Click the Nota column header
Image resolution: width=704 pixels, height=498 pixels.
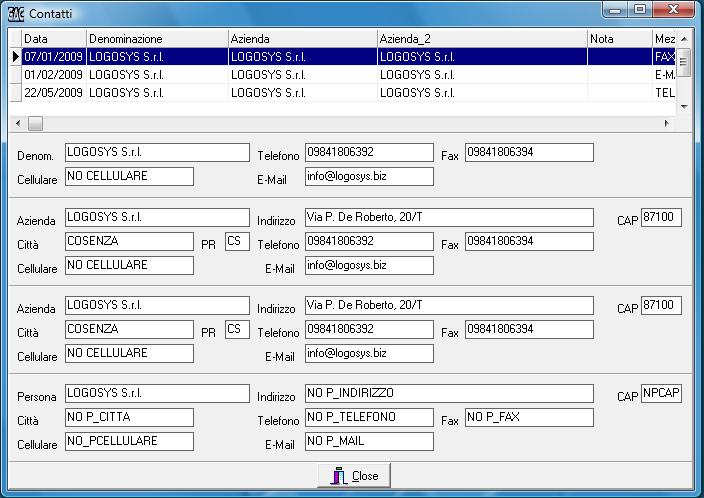[619, 39]
